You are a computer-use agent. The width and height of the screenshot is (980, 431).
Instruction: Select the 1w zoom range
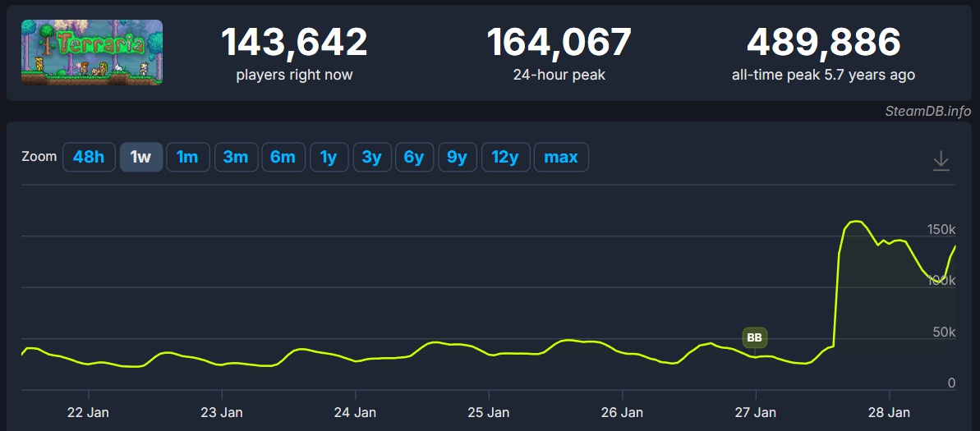pyautogui.click(x=140, y=157)
